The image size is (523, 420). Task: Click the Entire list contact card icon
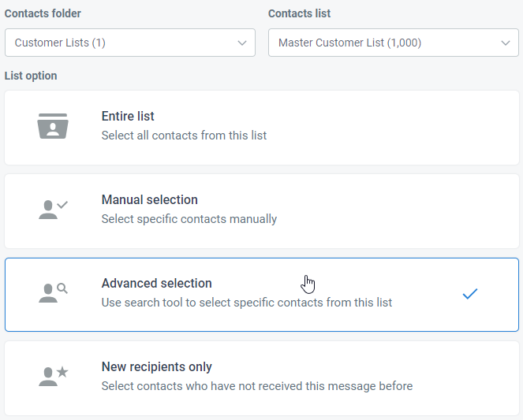click(x=53, y=126)
